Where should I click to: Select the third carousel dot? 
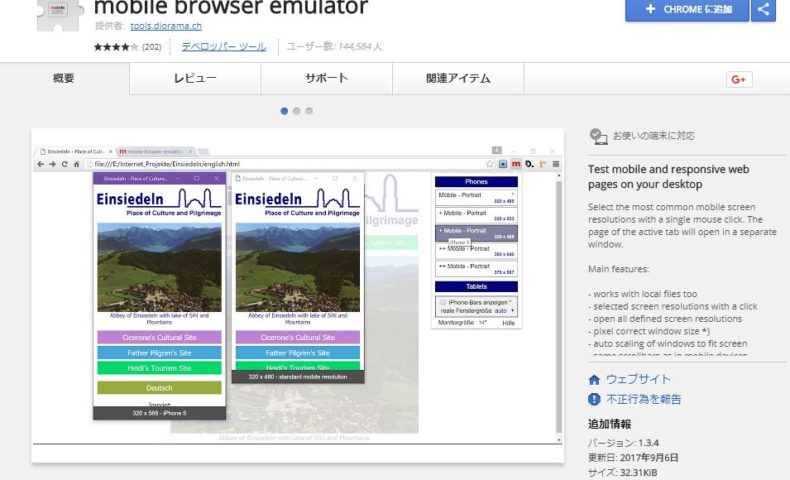(309, 111)
